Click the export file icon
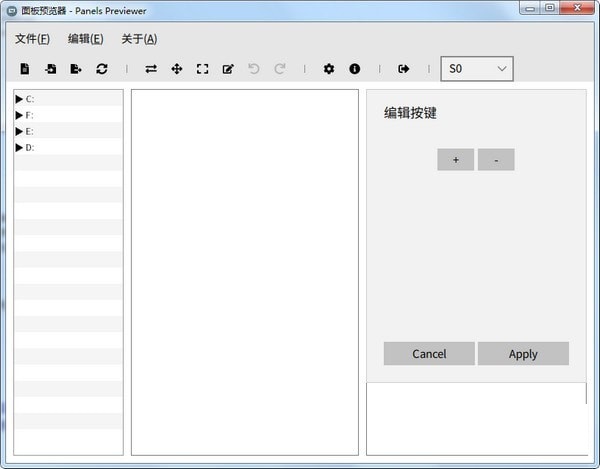 (76, 69)
